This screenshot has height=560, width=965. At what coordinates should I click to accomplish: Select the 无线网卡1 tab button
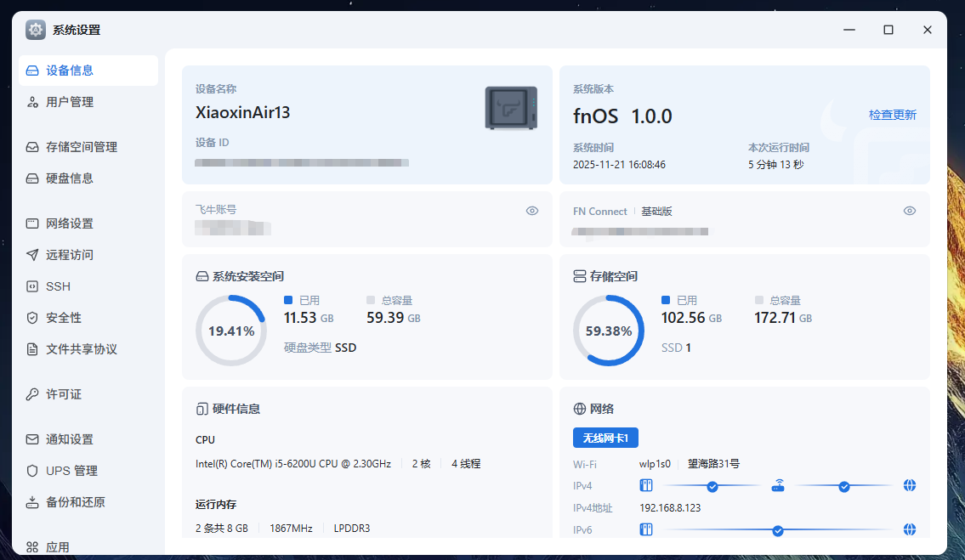605,438
